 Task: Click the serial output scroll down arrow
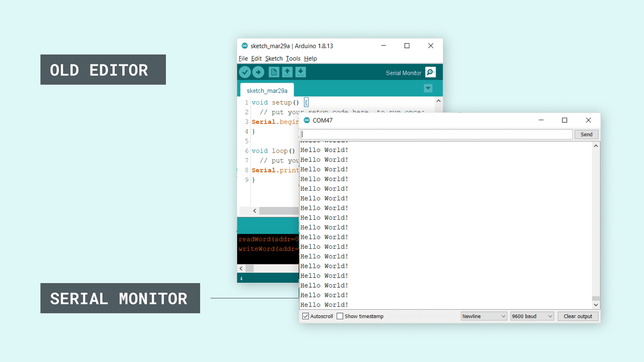pyautogui.click(x=596, y=305)
